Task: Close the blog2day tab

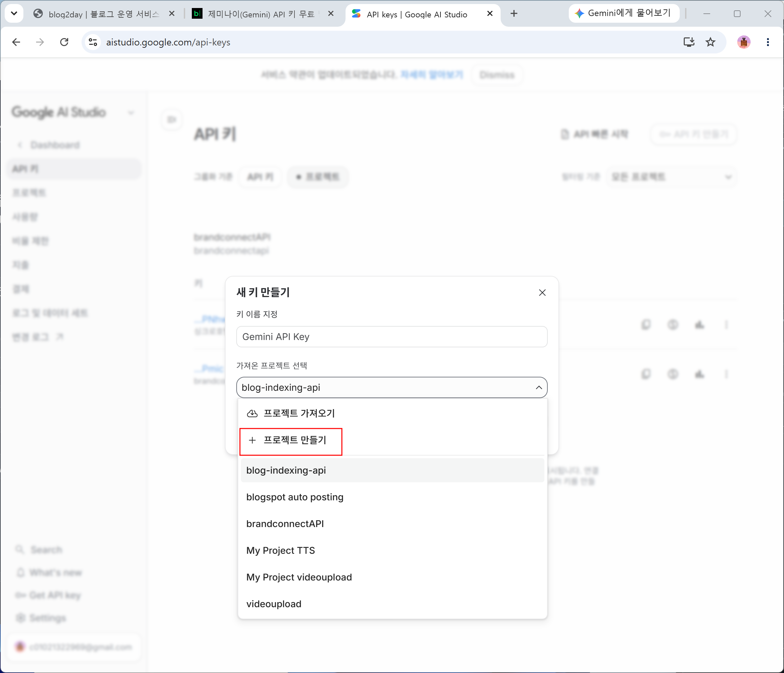Action: click(171, 14)
